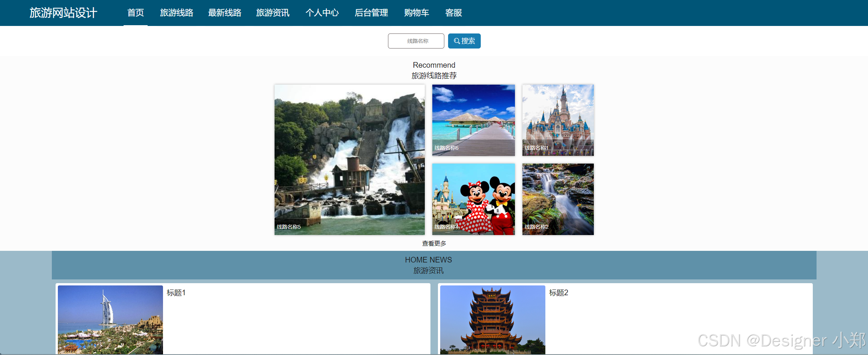Open the 首页 nav tab
This screenshot has width=868, height=355.
click(136, 13)
